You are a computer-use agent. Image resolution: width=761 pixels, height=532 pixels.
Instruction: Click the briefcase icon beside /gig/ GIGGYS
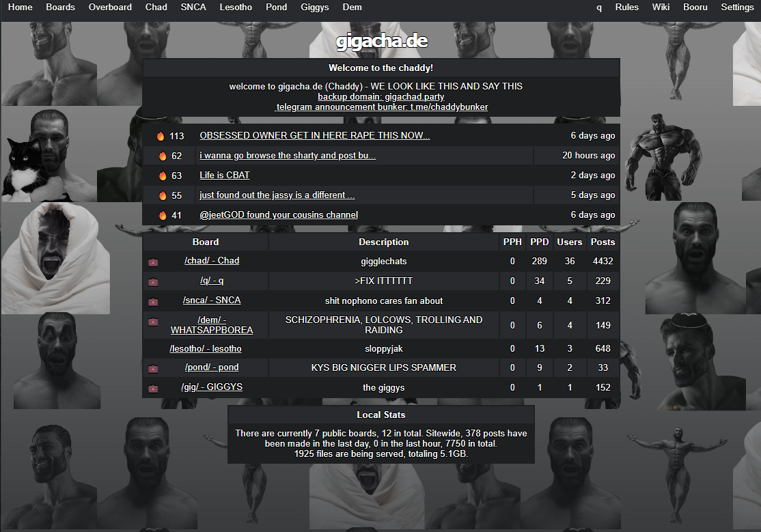pos(153,388)
